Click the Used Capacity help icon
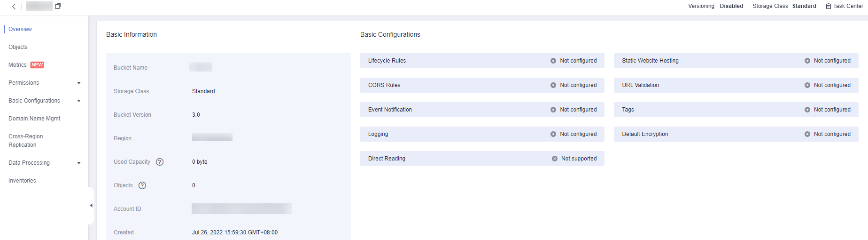Screen dimensions: 868x240 coord(160,162)
